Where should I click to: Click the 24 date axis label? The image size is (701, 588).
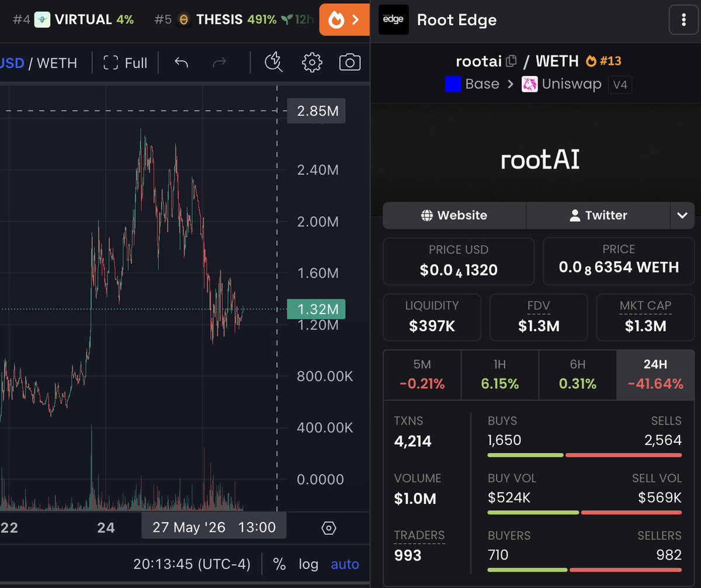pyautogui.click(x=106, y=528)
